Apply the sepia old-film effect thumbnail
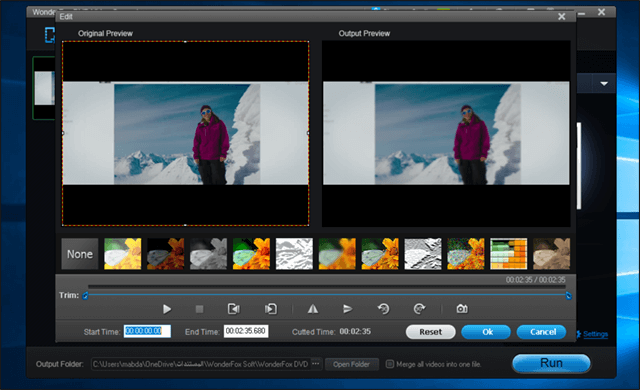Viewport: 640px width, 390px height. pos(551,254)
